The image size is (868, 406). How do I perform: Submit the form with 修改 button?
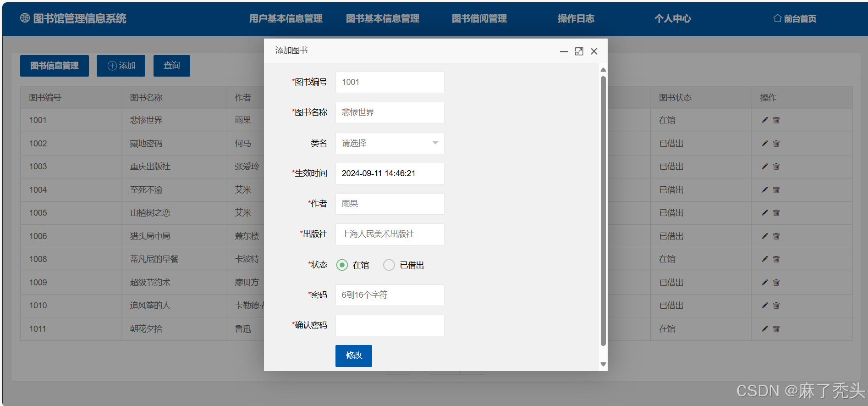354,356
